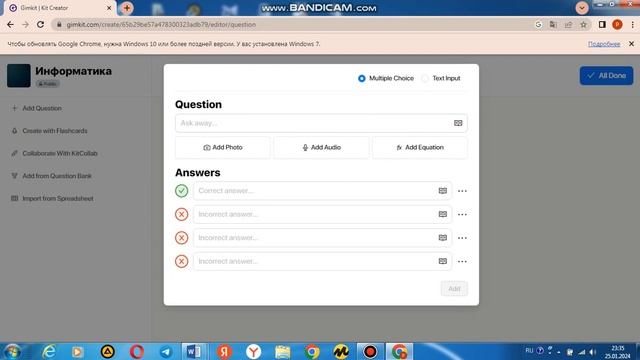
Task: Open the Chrome three-dot menu
Action: pos(632,24)
